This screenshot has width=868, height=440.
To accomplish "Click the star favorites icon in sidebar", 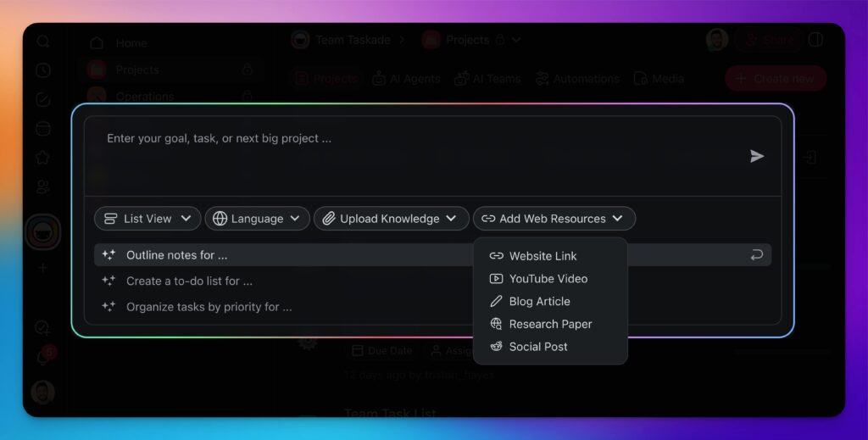I will pos(42,158).
